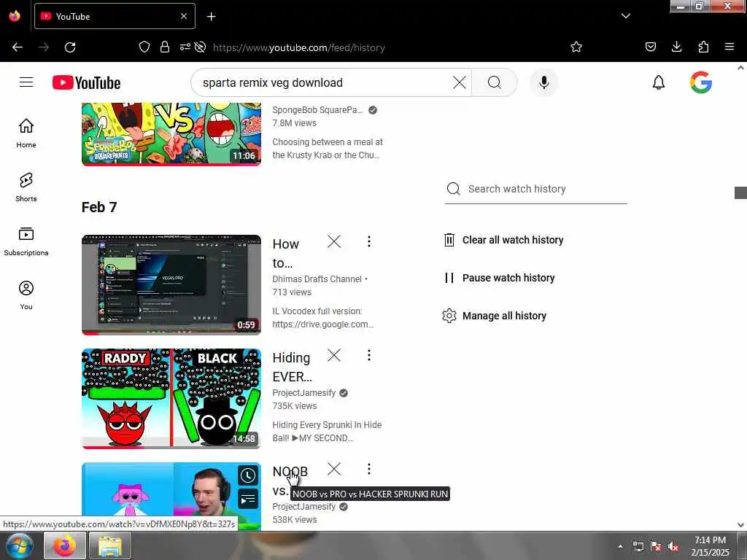The image size is (747, 560).
Task: Open a new browser tab
Action: click(211, 17)
